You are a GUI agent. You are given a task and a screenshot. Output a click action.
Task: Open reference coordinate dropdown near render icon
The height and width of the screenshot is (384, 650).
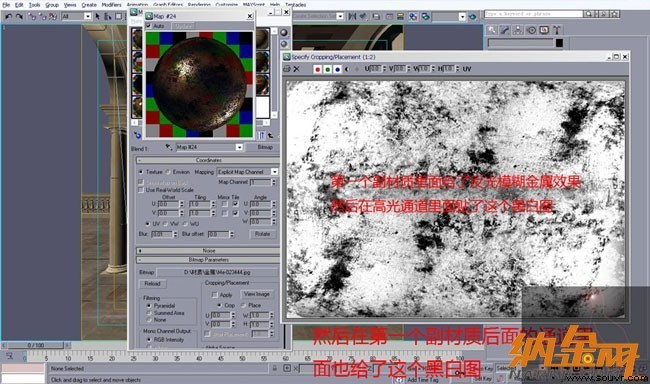[462, 17]
